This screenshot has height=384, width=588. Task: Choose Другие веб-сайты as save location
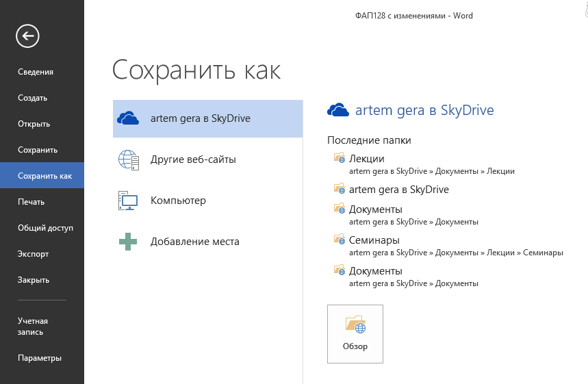click(207, 159)
